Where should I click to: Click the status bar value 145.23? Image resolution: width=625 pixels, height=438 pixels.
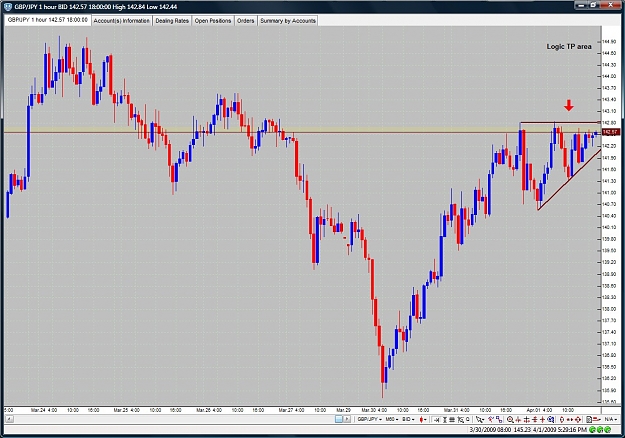coord(521,430)
